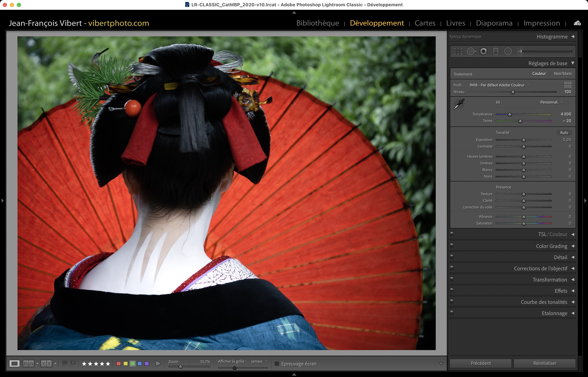Pick the white balance eyedropper tool
The image size is (588, 377).
(459, 104)
